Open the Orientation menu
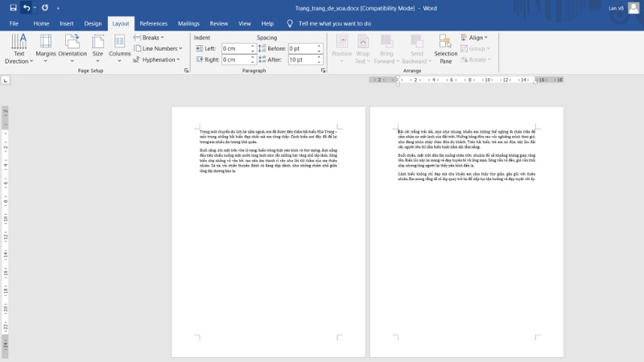The image size is (644, 362). coord(72,48)
